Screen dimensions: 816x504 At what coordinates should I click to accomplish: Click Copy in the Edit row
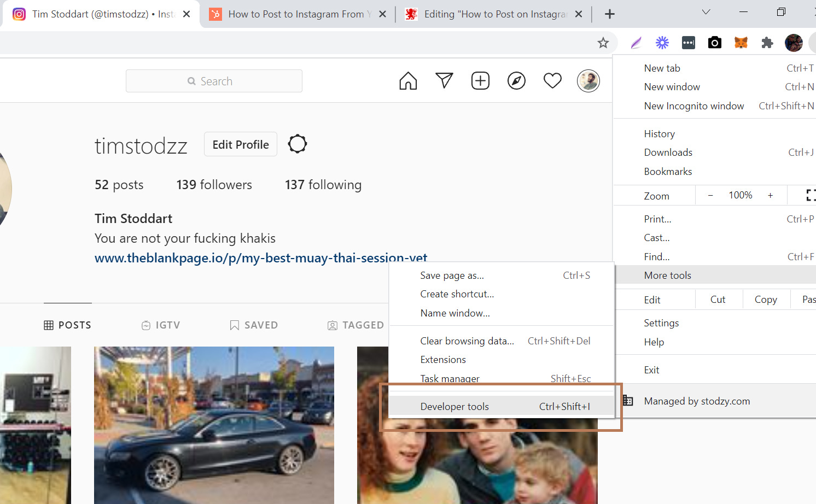click(766, 300)
